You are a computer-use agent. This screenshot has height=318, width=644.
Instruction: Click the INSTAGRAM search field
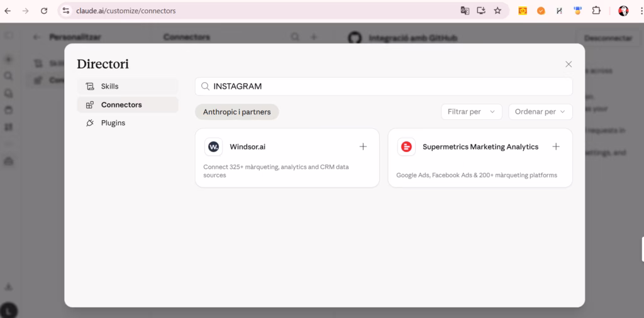tap(384, 87)
